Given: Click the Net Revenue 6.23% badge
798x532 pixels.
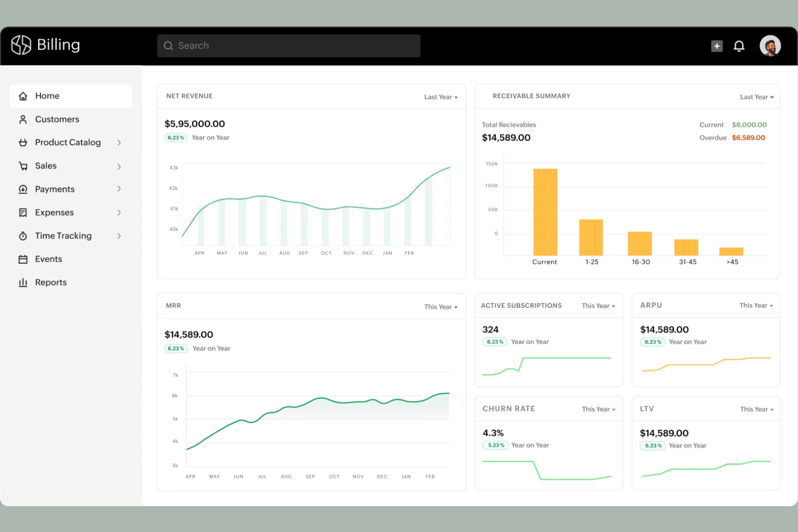Looking at the screenshot, I should click(x=176, y=137).
